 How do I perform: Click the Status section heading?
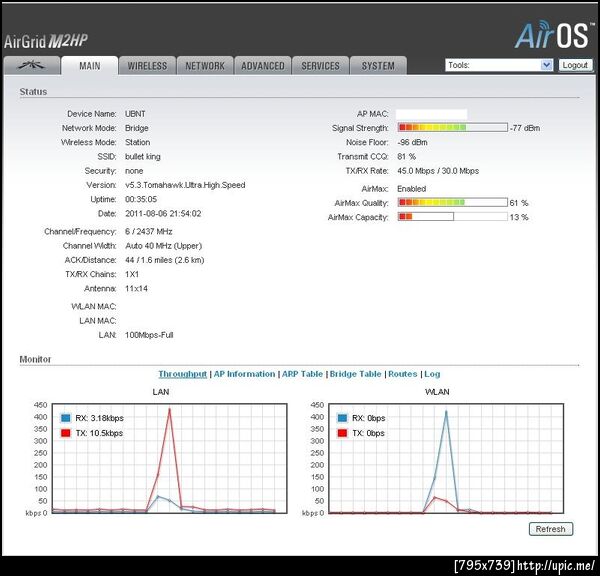click(33, 92)
